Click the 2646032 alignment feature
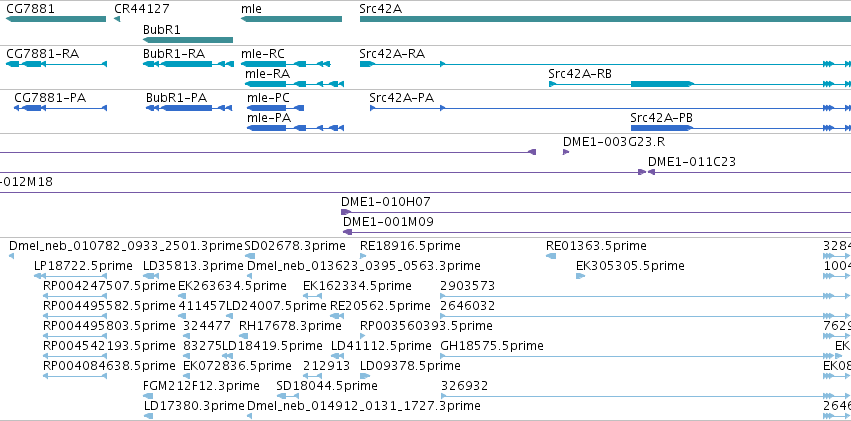The height and width of the screenshot is (421, 851). pyautogui.click(x=645, y=316)
